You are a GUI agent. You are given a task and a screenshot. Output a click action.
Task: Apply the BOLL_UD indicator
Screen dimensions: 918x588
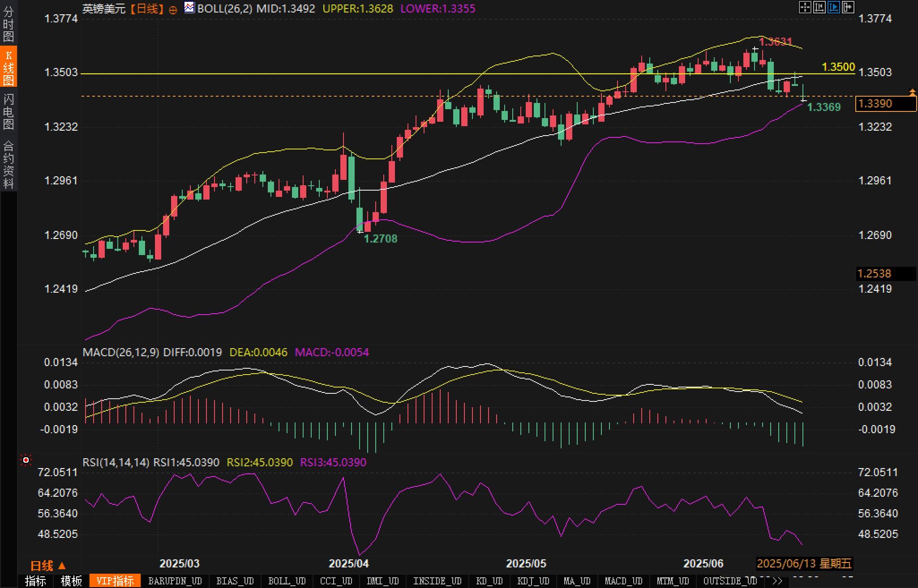pyautogui.click(x=287, y=581)
